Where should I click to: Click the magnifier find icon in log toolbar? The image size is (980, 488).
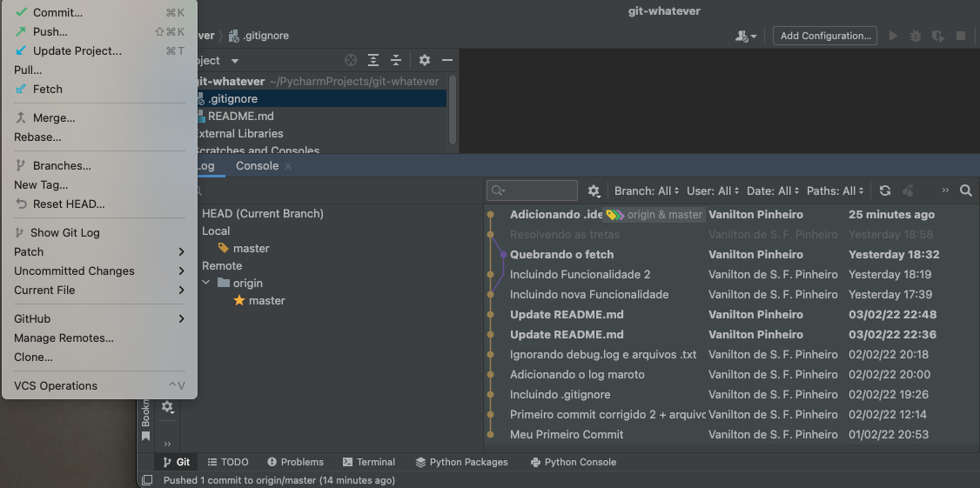pyautogui.click(x=965, y=191)
